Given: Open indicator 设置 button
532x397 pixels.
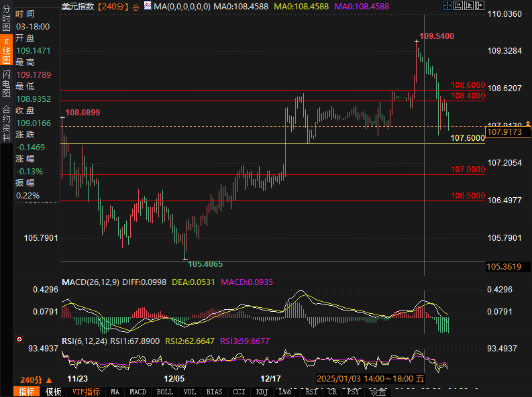Looking at the screenshot, I should [x=379, y=392].
